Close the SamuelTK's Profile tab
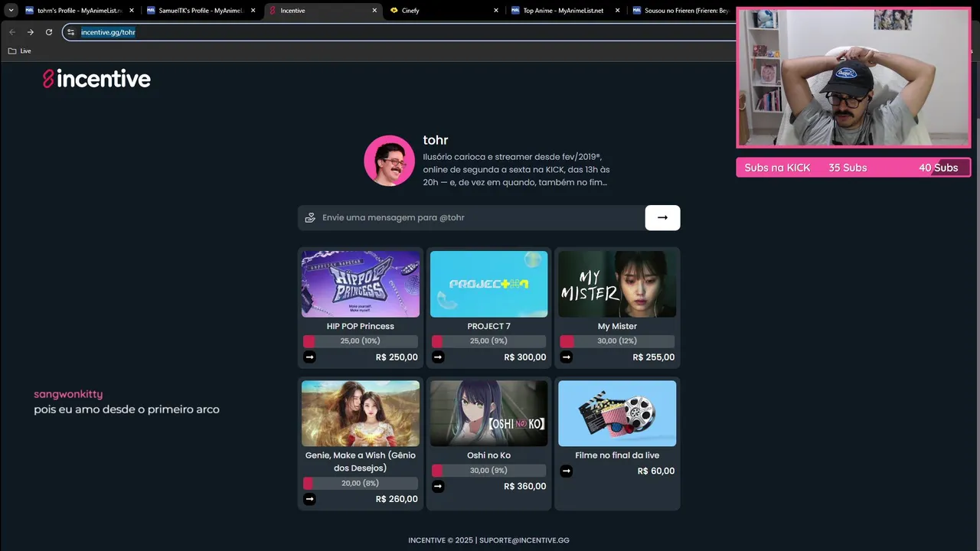This screenshot has width=980, height=551. pyautogui.click(x=253, y=11)
